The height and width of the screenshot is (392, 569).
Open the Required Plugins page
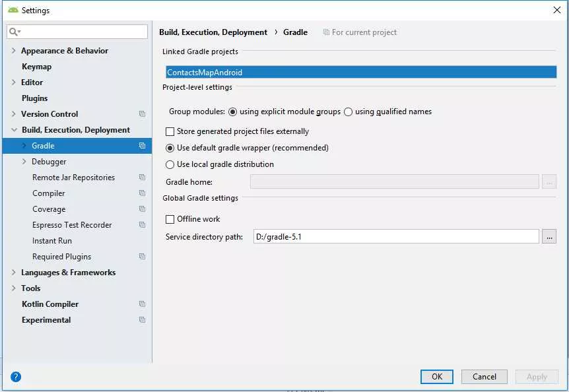coord(61,257)
